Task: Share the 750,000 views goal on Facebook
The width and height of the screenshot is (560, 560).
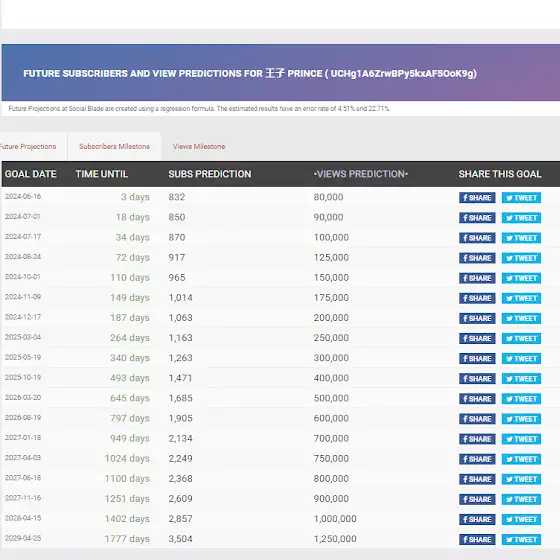Action: [477, 459]
